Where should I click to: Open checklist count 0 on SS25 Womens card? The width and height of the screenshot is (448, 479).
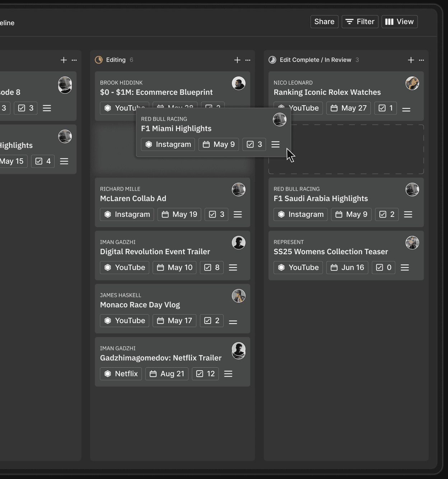384,268
